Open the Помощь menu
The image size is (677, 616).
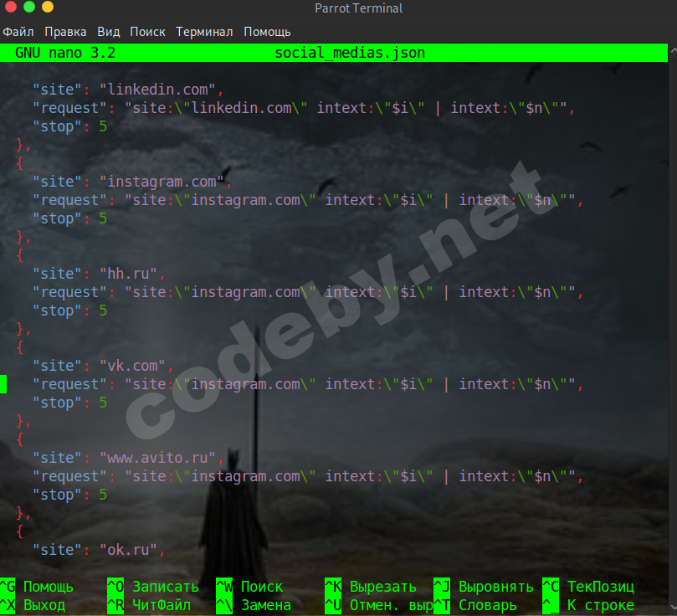coord(267,32)
